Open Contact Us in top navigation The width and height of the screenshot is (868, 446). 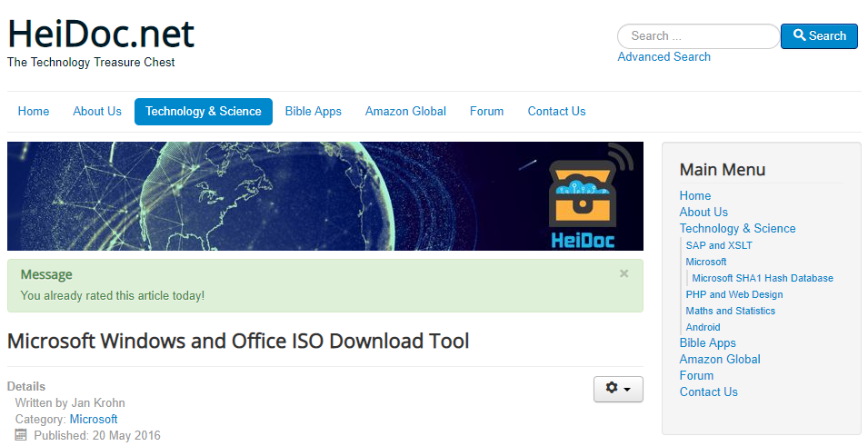556,111
